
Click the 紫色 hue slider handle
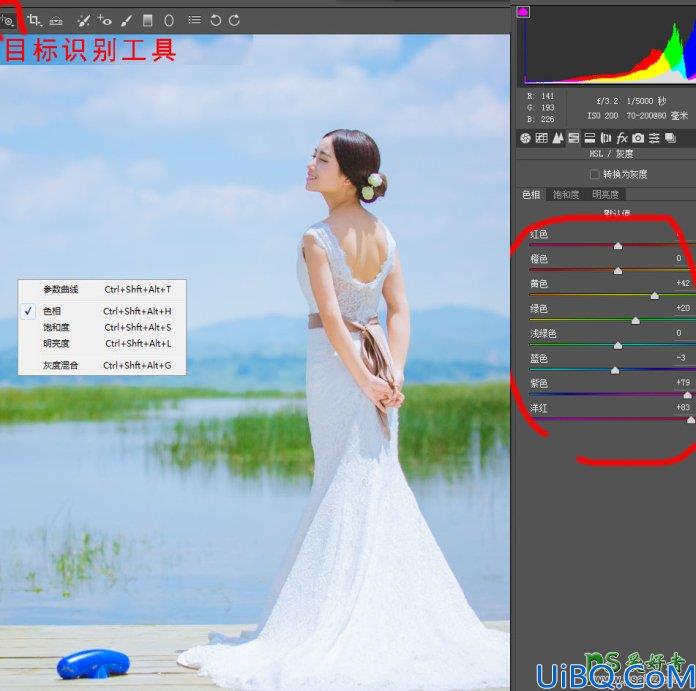coord(688,395)
